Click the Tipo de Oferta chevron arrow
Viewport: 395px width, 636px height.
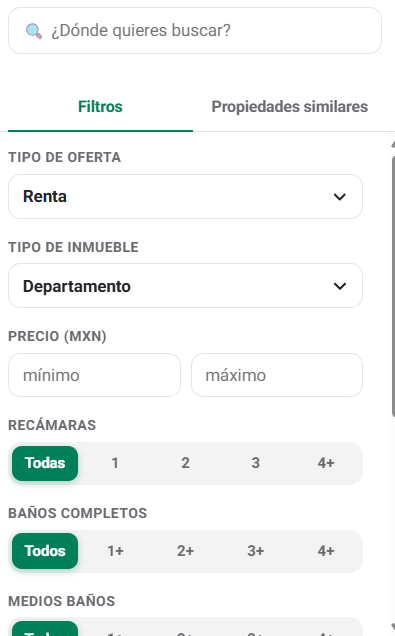tap(339, 197)
